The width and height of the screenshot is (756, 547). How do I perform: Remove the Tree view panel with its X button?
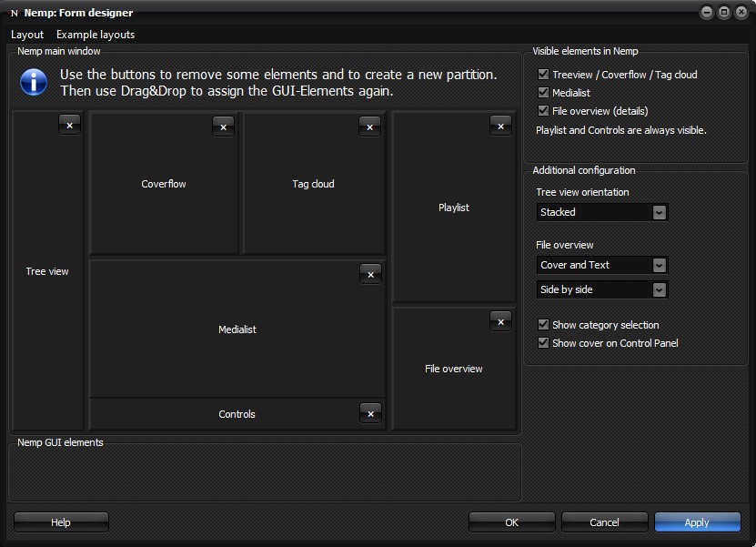[x=70, y=125]
